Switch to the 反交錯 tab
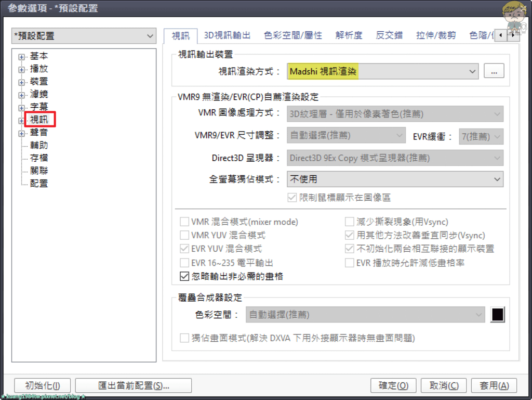 click(389, 35)
